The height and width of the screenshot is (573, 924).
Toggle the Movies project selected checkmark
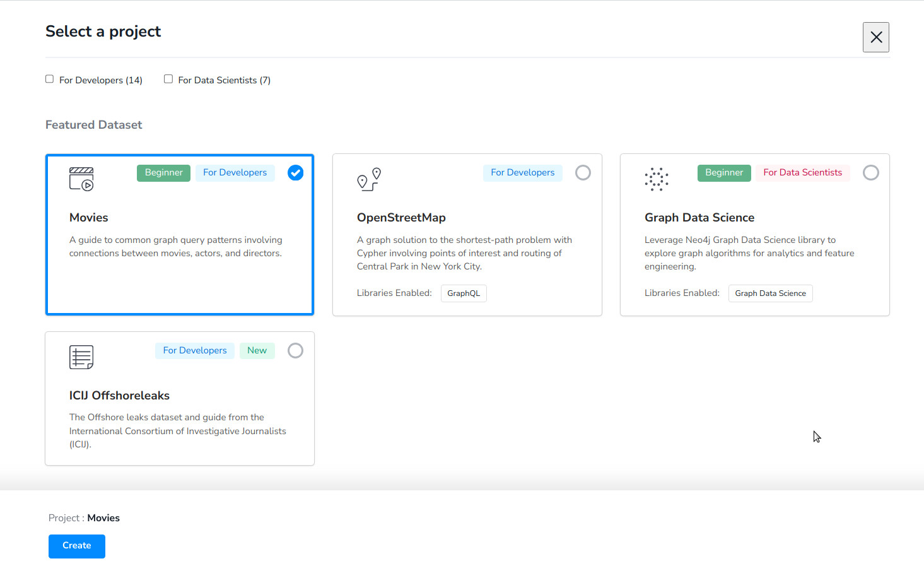tap(295, 172)
